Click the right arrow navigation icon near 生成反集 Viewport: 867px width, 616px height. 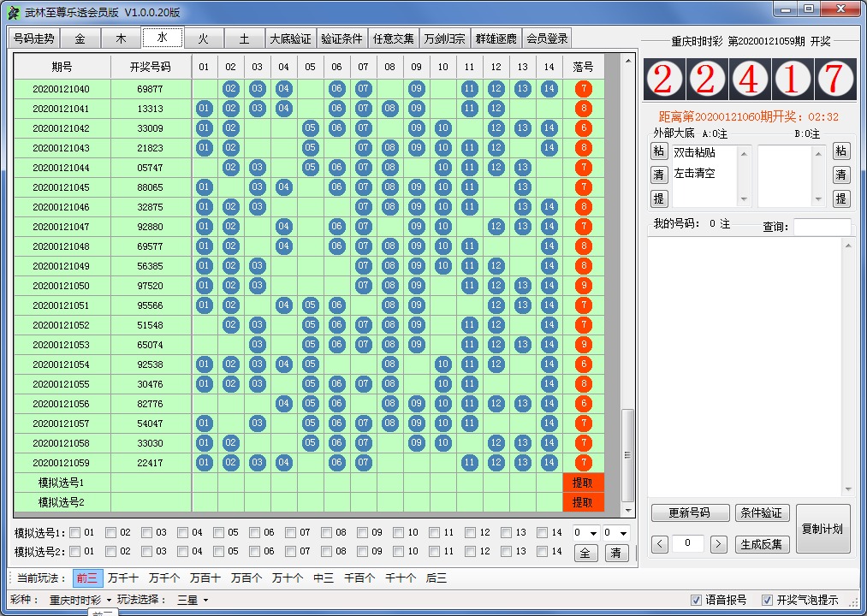tap(717, 544)
